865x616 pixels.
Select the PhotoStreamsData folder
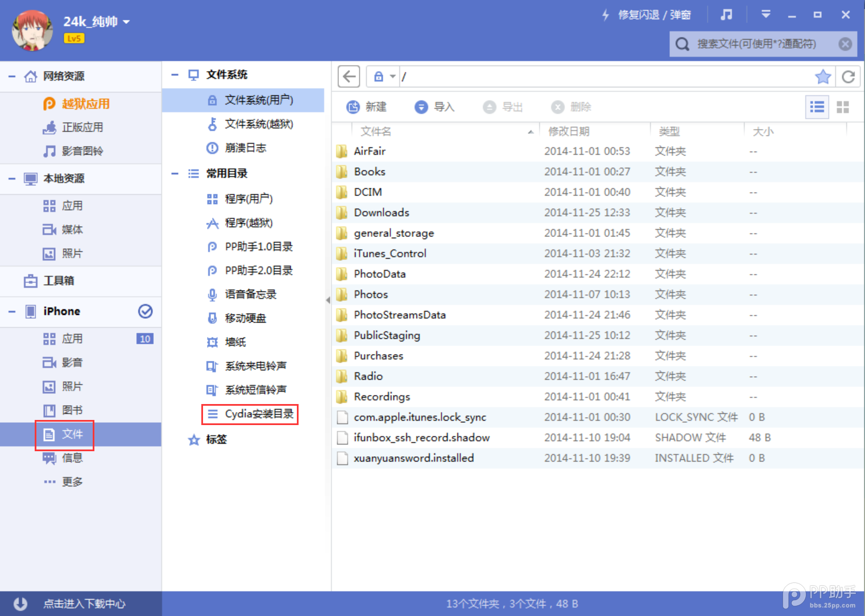tap(598, 315)
